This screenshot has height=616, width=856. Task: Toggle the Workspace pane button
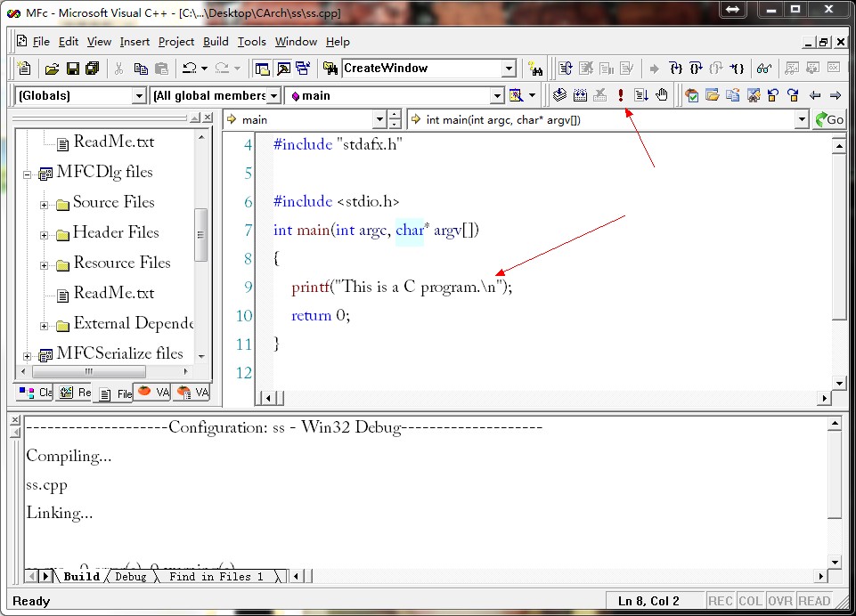coord(263,69)
